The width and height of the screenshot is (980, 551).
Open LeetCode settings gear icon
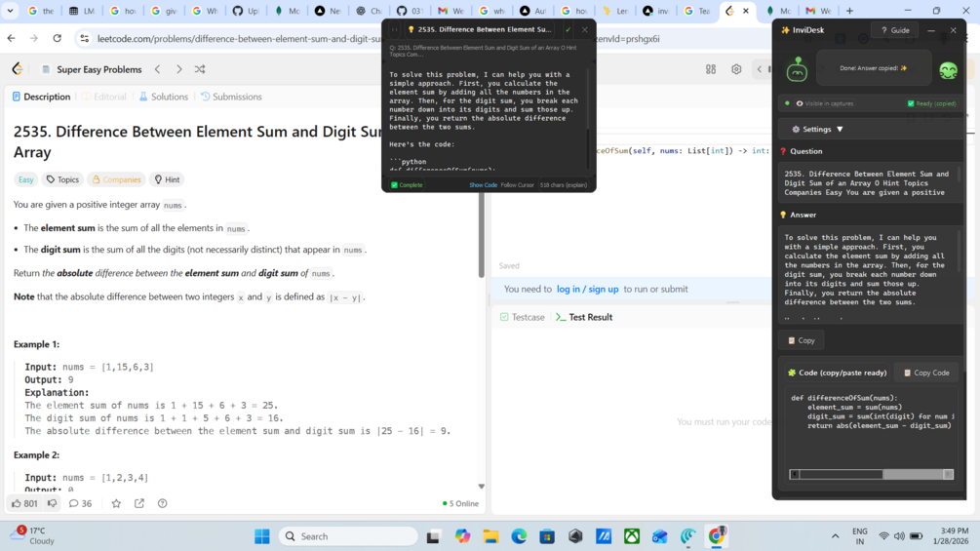(x=736, y=69)
